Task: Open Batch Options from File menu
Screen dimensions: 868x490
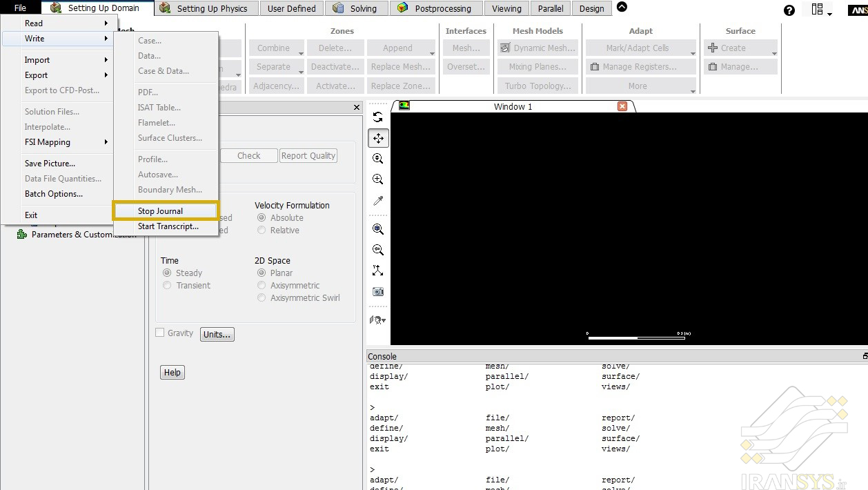Action: [57, 194]
